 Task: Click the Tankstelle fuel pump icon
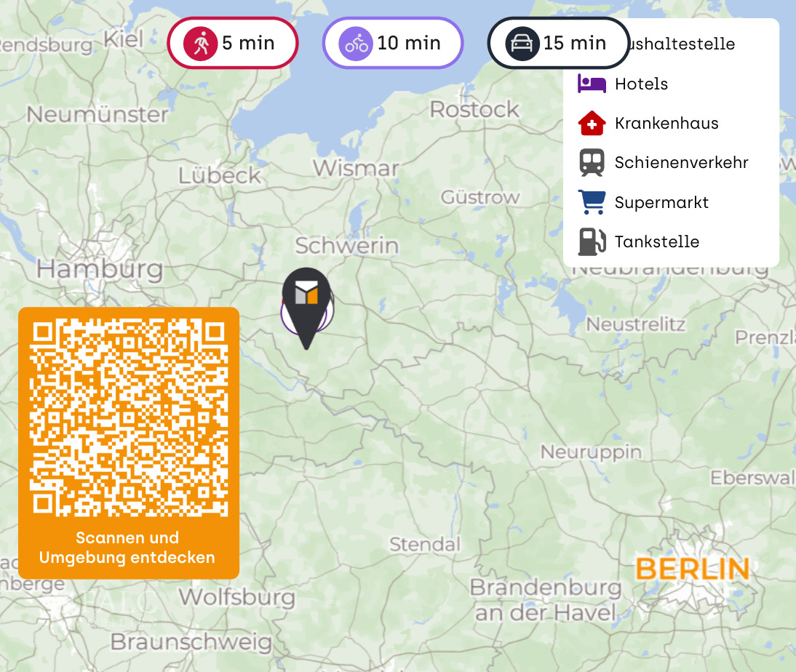click(x=592, y=241)
